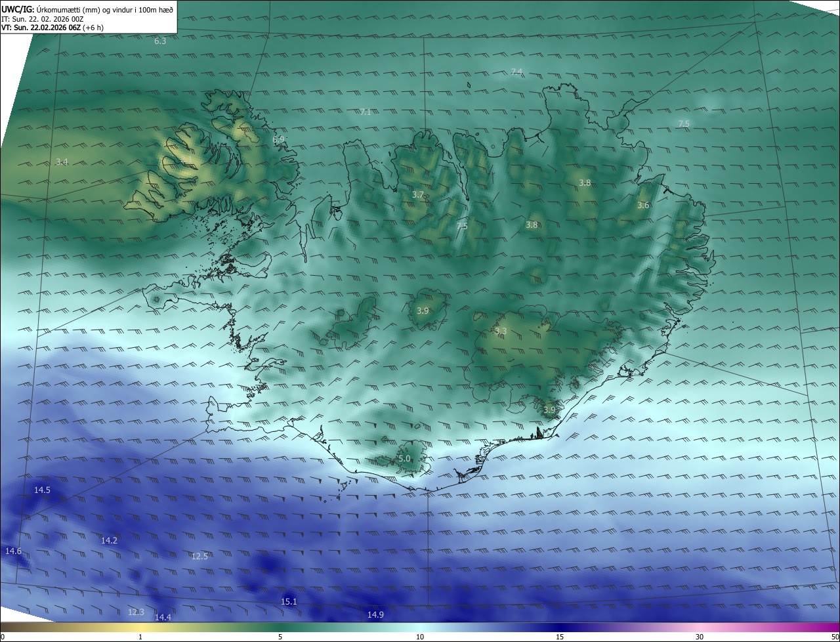Click the yellow section of the color scale
This screenshot has width=840, height=642.
click(140, 628)
